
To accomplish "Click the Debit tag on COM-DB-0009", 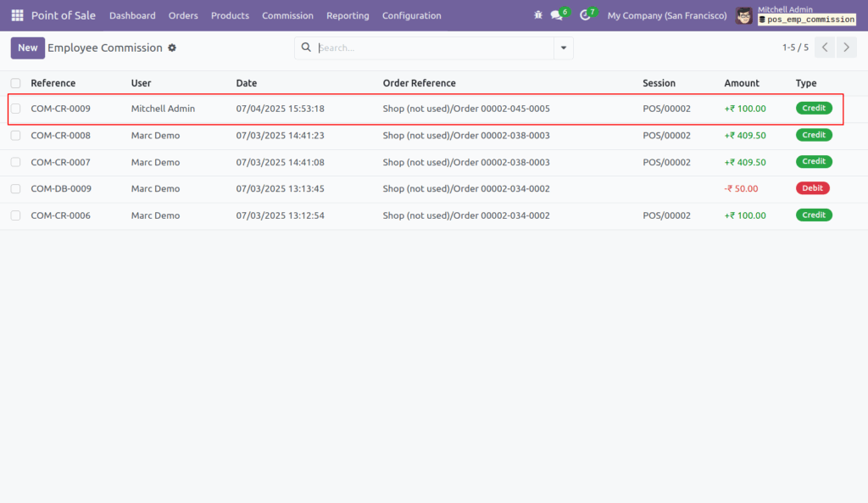I will pyautogui.click(x=812, y=188).
